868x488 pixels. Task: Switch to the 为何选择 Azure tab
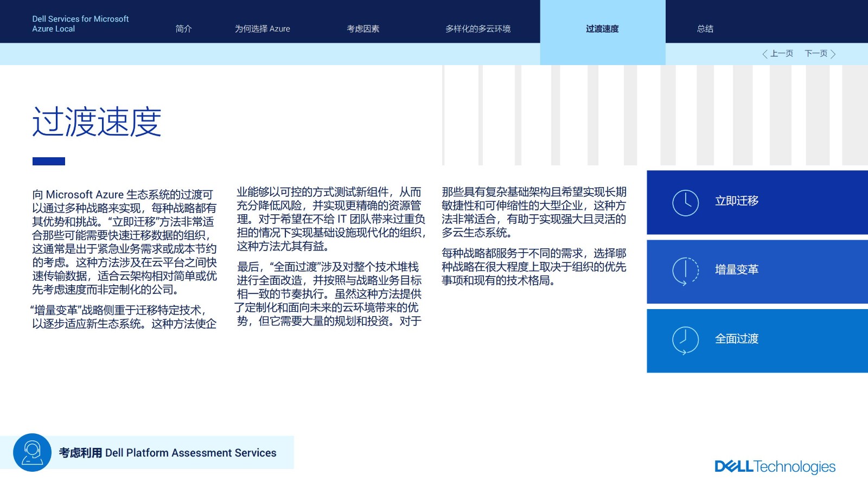262,29
